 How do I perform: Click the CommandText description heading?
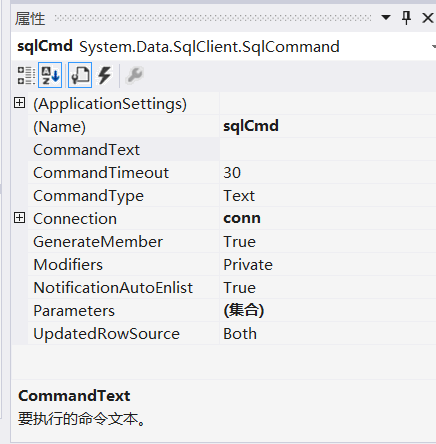(x=74, y=396)
